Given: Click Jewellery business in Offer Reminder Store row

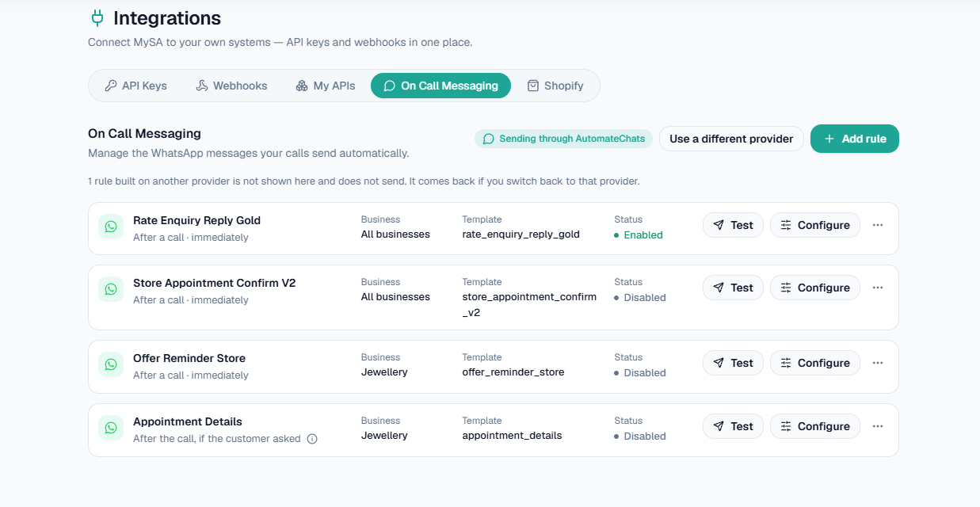Looking at the screenshot, I should [384, 372].
